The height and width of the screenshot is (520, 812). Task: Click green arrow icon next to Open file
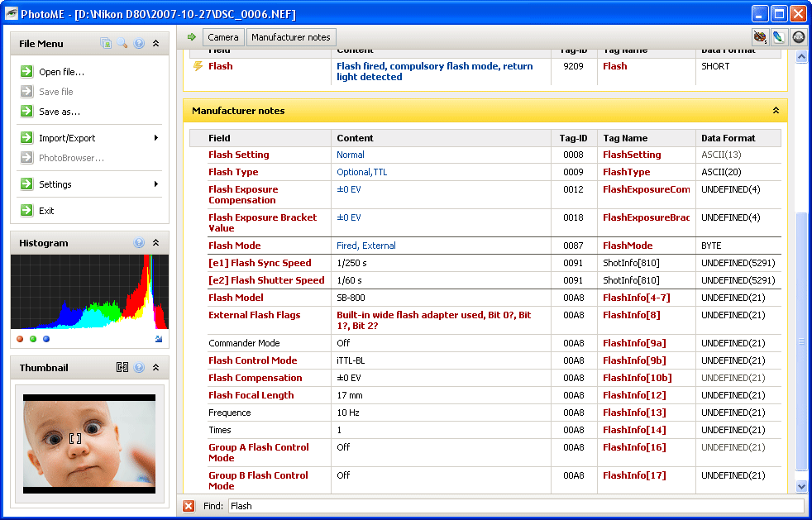[x=27, y=71]
